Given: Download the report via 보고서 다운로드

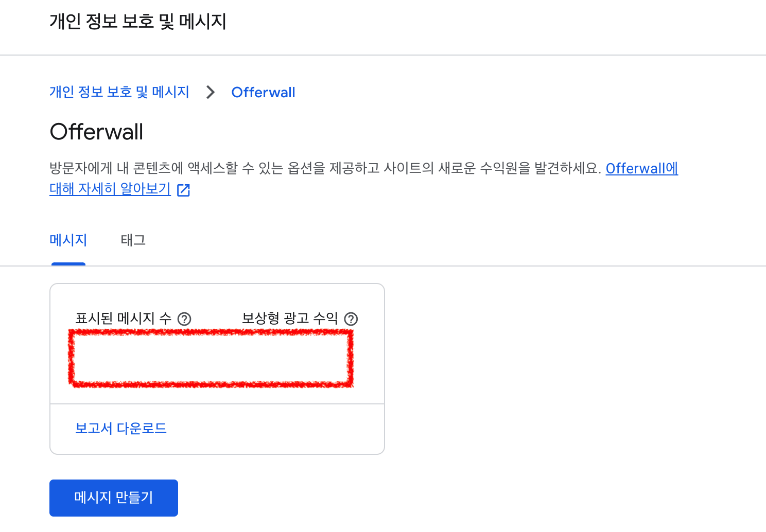Looking at the screenshot, I should pos(120,428).
